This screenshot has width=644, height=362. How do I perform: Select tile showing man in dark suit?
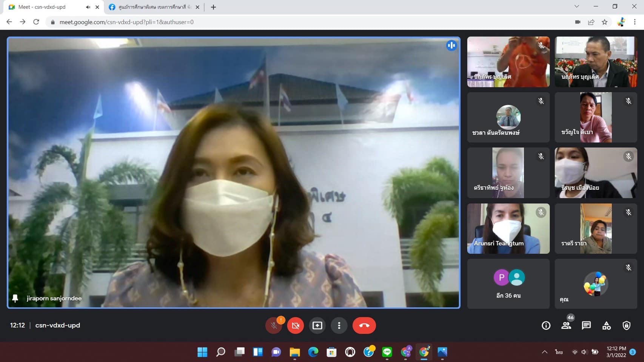(x=596, y=62)
